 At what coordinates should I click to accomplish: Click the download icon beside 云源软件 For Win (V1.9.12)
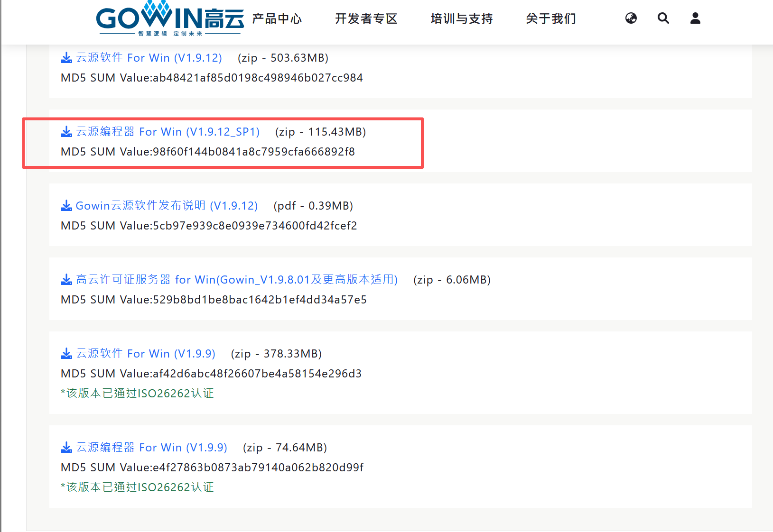point(66,57)
